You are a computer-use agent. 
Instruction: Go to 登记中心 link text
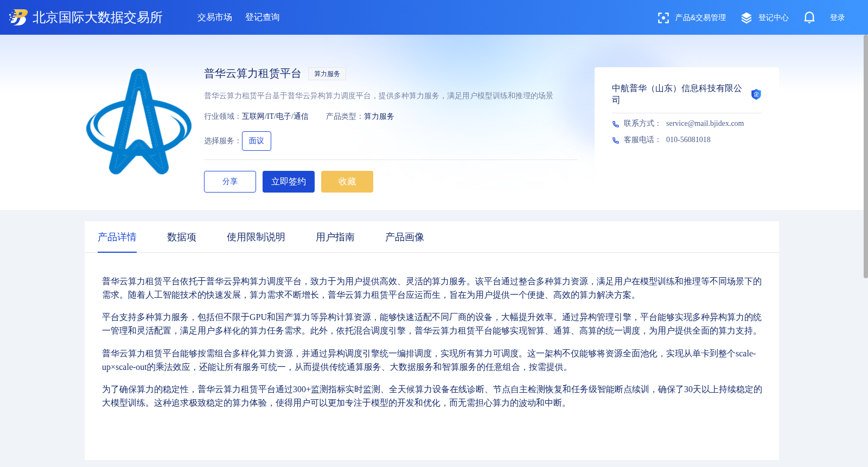(774, 18)
